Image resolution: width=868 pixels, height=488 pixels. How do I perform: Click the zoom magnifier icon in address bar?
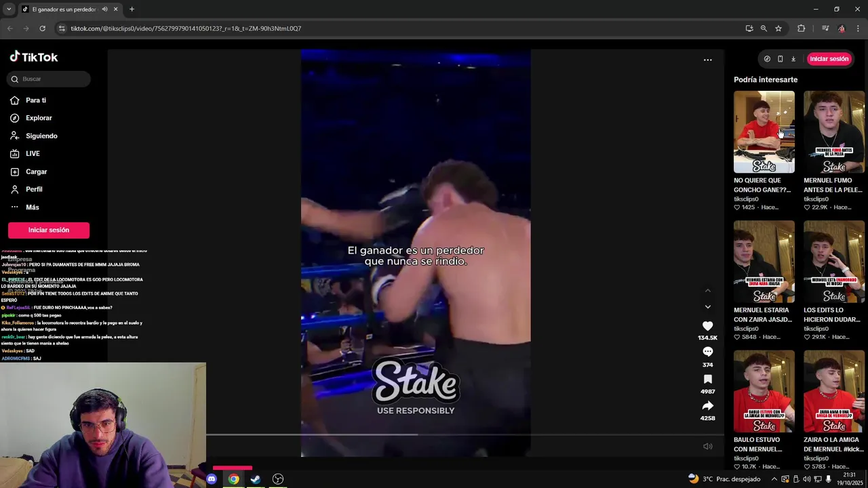click(764, 28)
